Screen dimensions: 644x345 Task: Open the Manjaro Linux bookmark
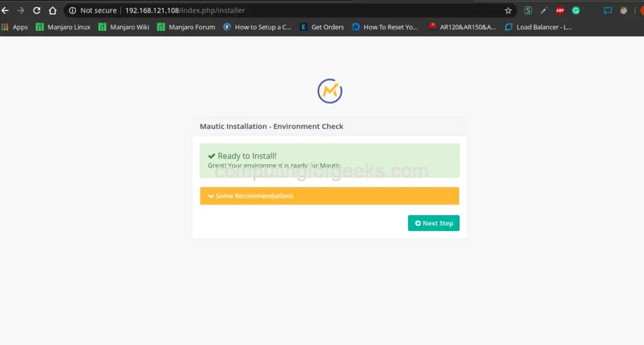point(64,27)
